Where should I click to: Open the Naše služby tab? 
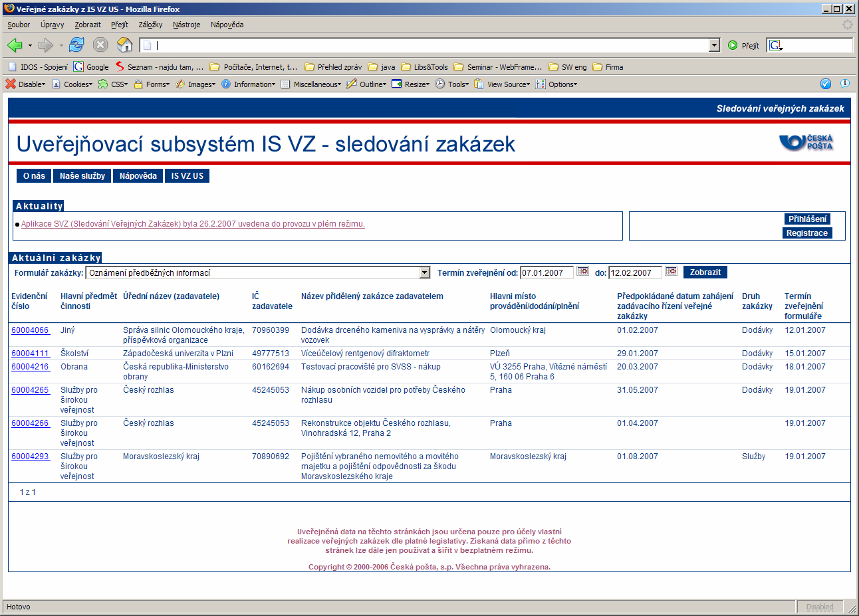coord(82,176)
